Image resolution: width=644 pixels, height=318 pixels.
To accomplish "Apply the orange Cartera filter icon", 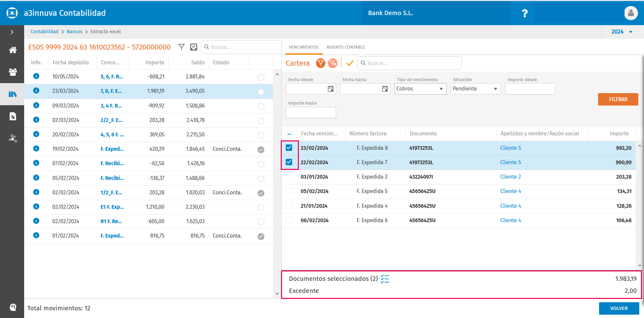I will (321, 63).
